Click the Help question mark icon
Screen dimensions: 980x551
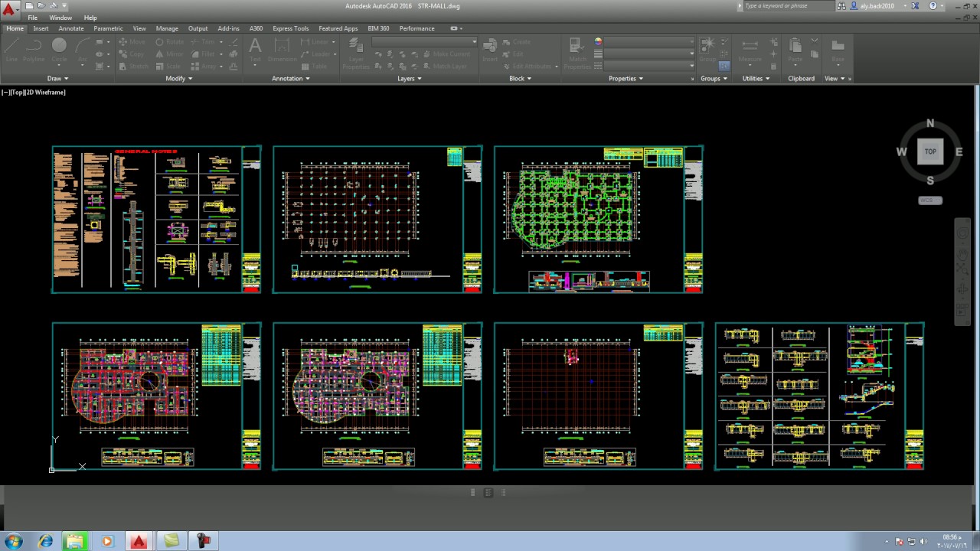tap(933, 6)
